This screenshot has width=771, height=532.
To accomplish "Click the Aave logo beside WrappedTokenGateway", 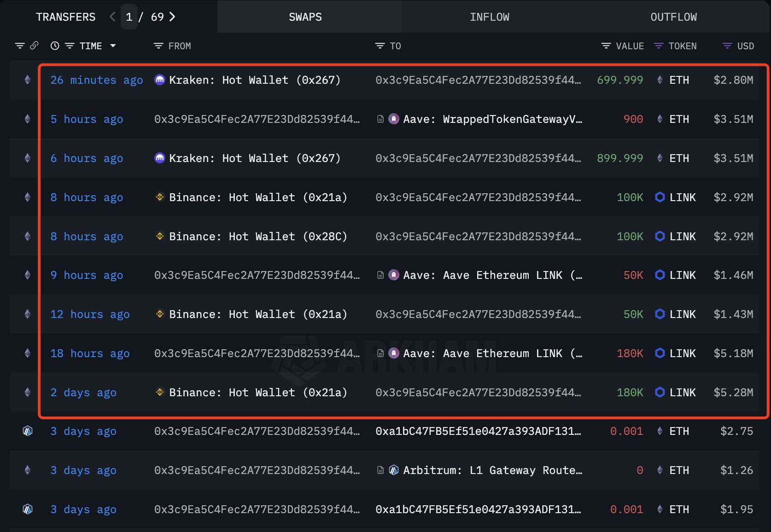I will pos(394,119).
